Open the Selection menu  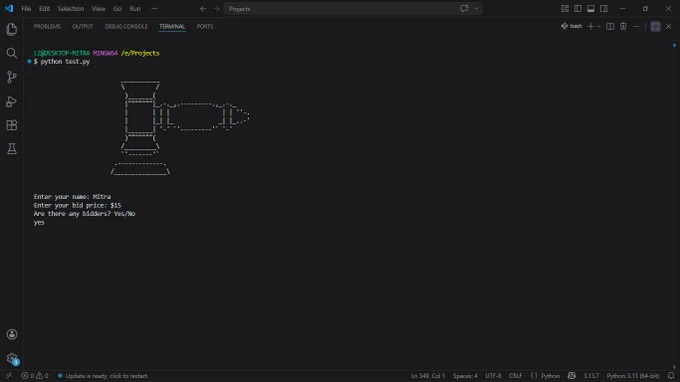pos(71,9)
